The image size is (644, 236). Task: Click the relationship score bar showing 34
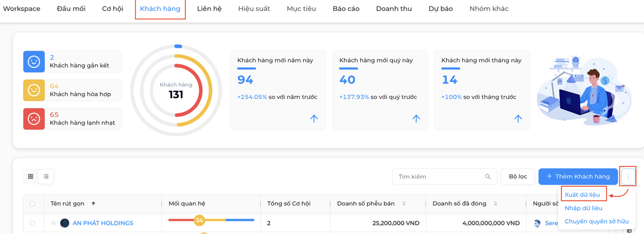pos(211,220)
